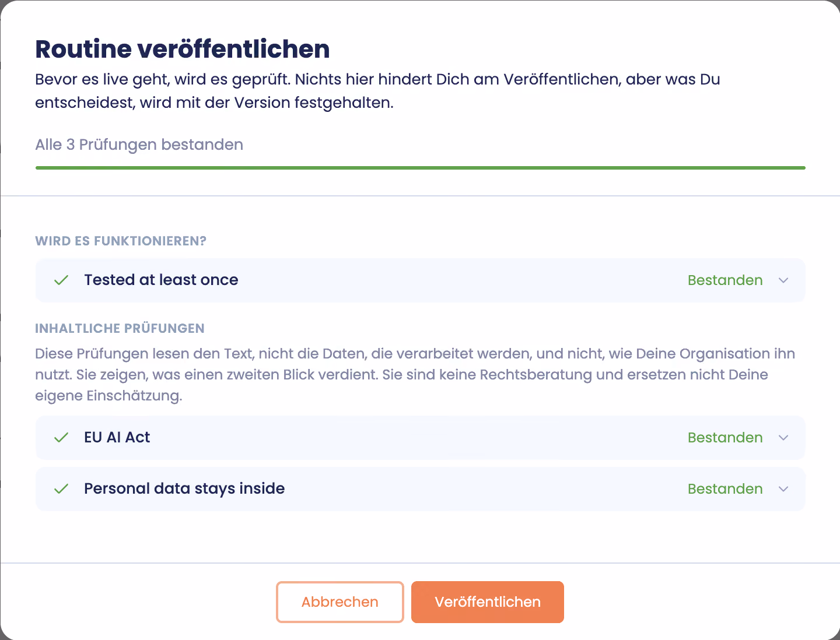
Task: Select the EU AI Act label
Action: coord(117,437)
